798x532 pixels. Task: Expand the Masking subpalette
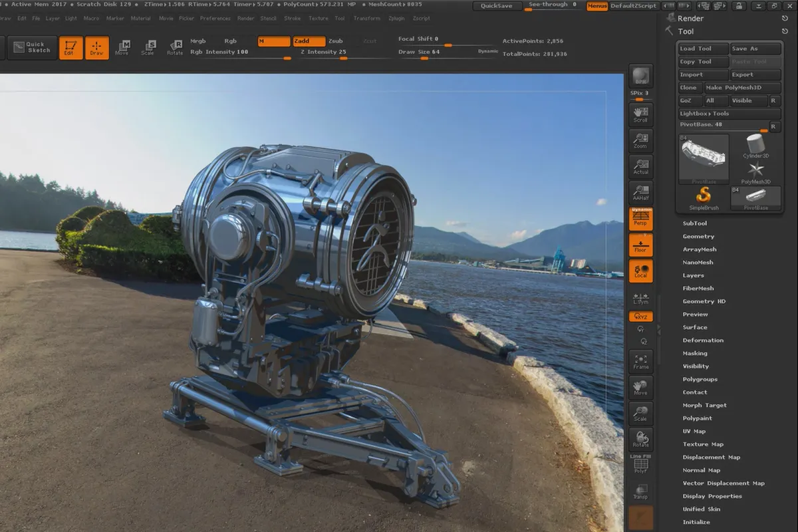[695, 353]
